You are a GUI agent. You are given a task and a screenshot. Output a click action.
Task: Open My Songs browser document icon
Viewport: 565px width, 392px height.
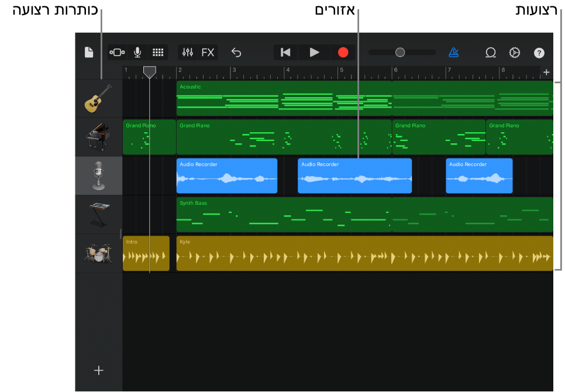click(x=89, y=52)
